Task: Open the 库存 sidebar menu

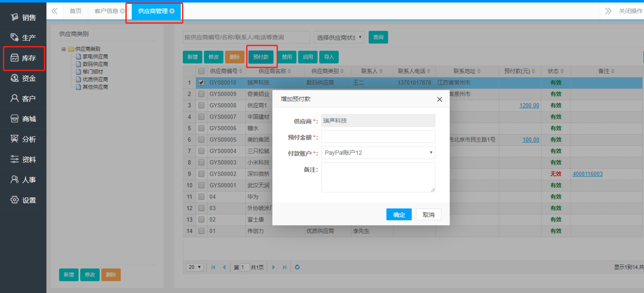Action: [23, 58]
